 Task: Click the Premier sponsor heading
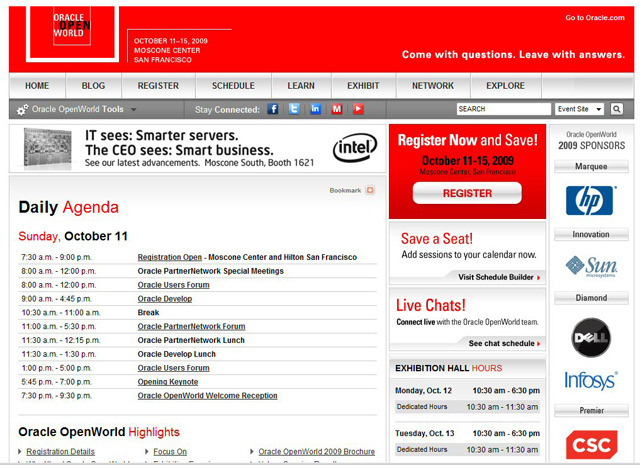[x=591, y=410]
